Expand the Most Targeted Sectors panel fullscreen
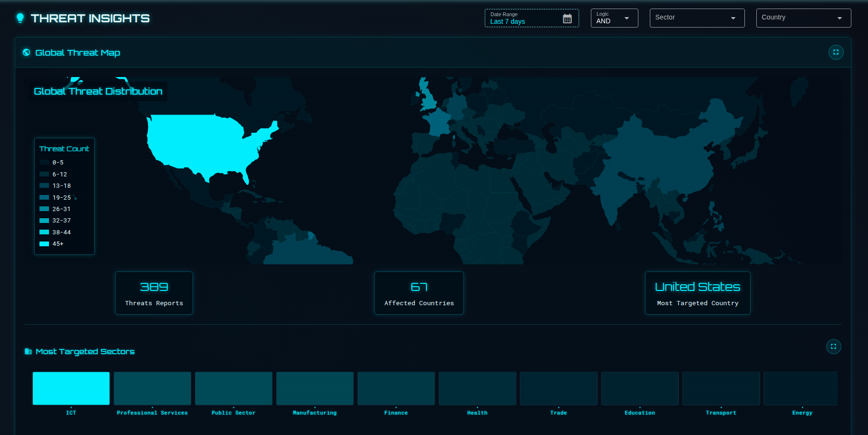The image size is (868, 435). click(833, 347)
